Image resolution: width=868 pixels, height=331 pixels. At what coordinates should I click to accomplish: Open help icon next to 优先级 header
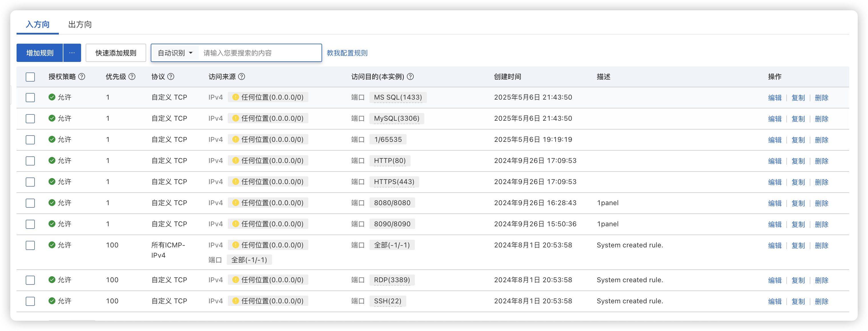click(x=132, y=77)
